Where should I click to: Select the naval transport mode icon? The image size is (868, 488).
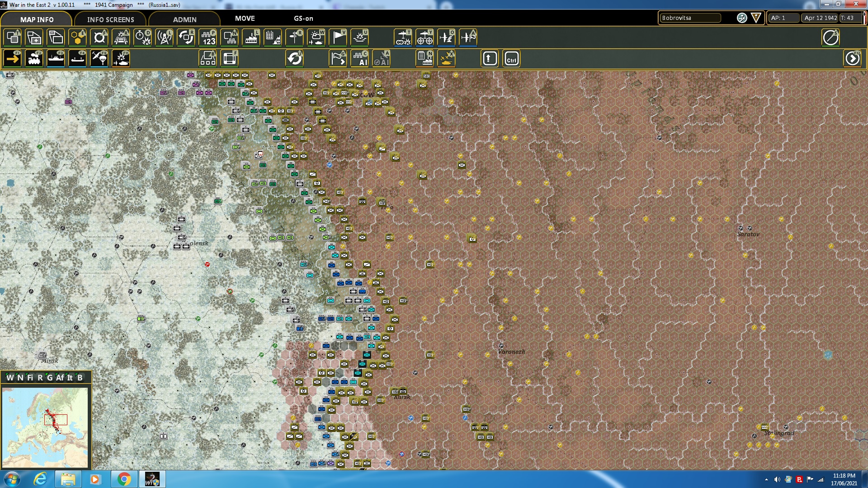56,58
